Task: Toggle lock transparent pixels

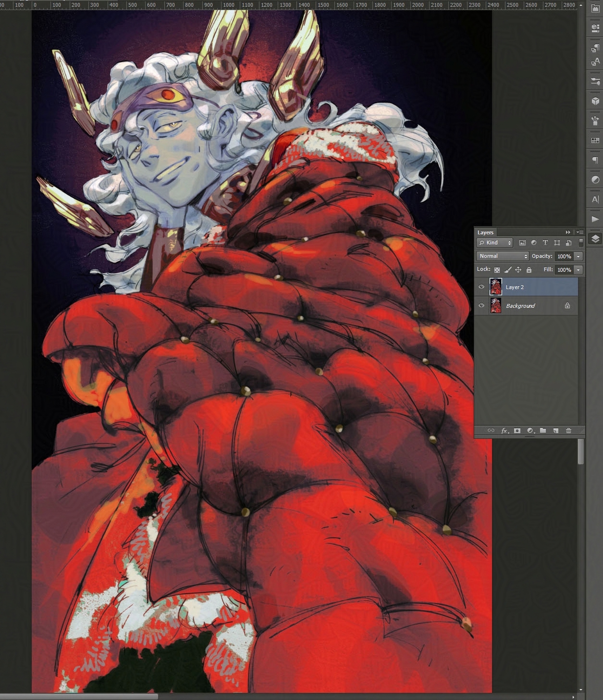Action: [x=497, y=270]
